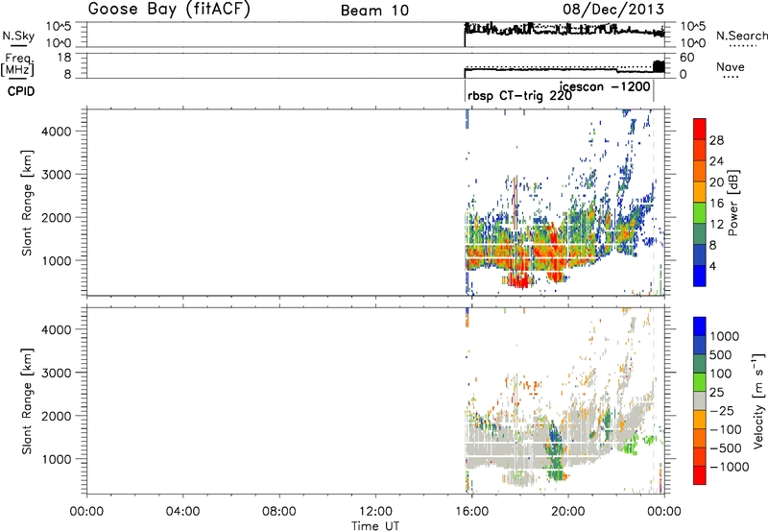
Task: Click the 4000 km tick of power panel
Action: pyautogui.click(x=57, y=132)
